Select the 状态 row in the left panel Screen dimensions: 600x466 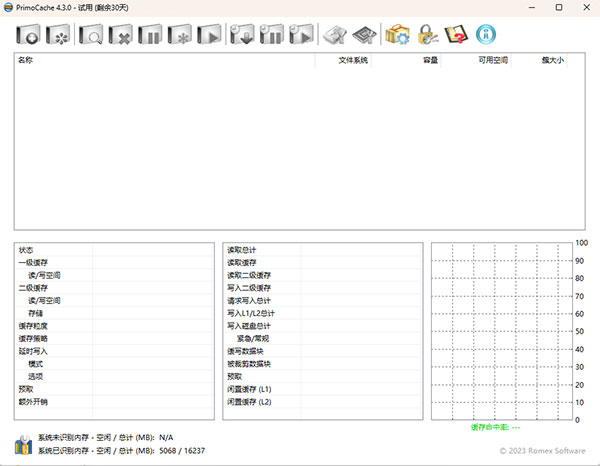coord(114,250)
